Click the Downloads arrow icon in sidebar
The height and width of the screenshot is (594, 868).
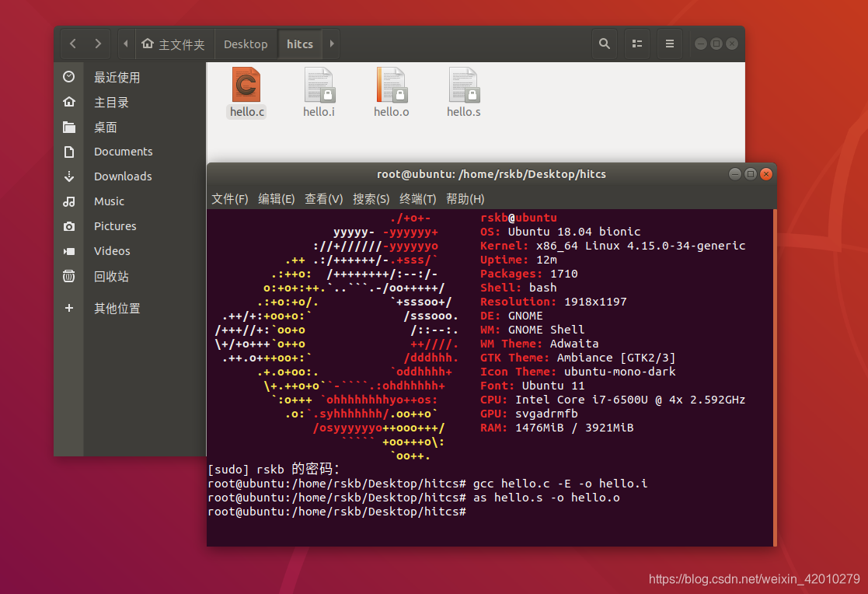[x=68, y=176]
